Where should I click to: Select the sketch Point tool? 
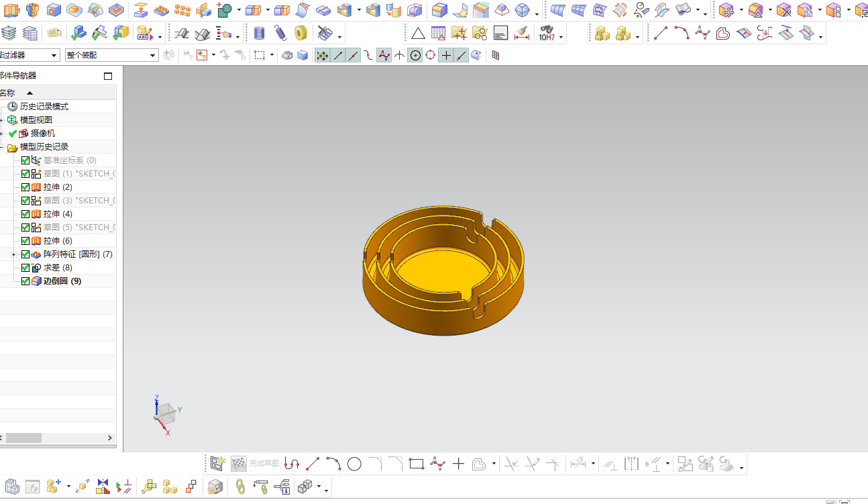[458, 463]
